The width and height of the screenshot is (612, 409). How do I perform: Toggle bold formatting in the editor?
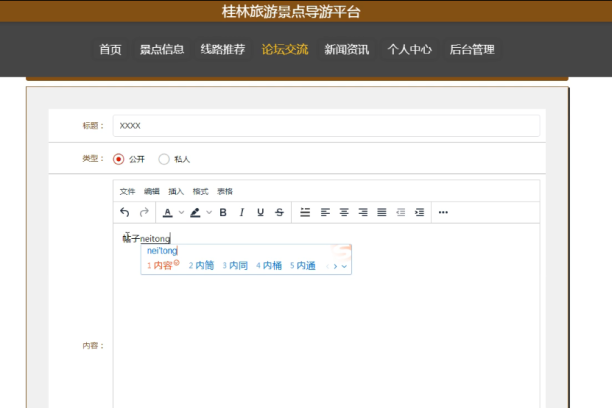[223, 212]
